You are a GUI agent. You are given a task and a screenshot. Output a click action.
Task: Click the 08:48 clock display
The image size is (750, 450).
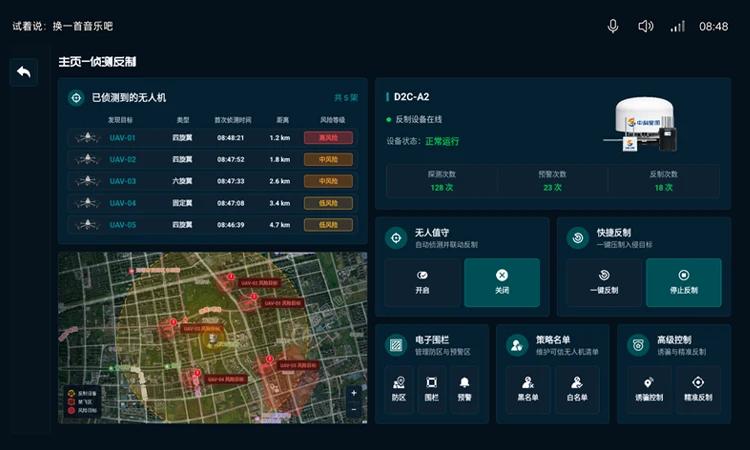click(x=714, y=26)
